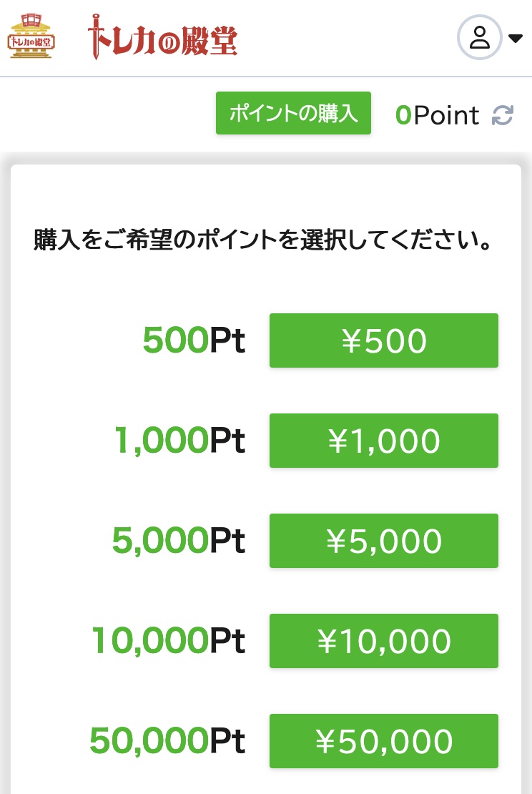
Task: Click the Point label beside the balance
Action: 446,115
